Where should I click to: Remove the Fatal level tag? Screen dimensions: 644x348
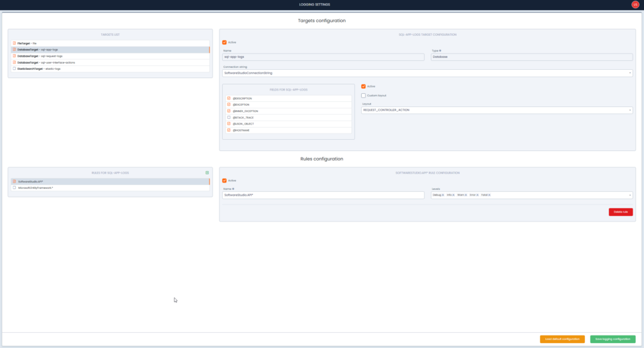[489, 195]
